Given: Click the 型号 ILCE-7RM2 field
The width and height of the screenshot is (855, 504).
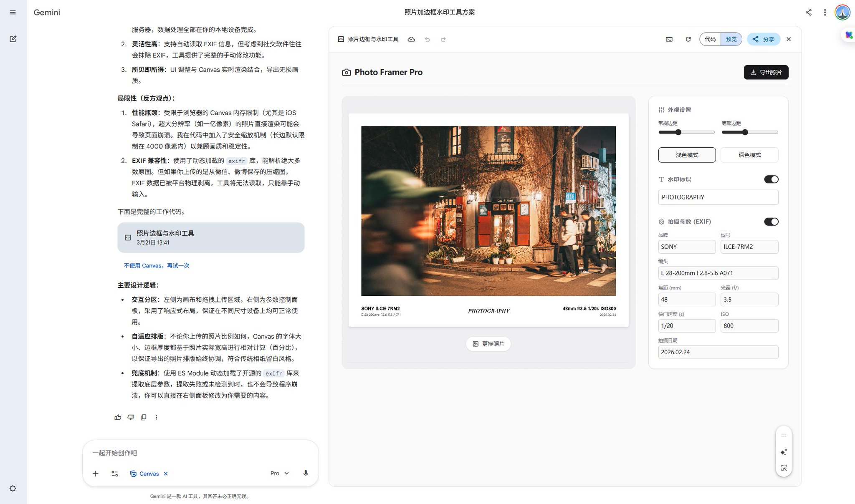Looking at the screenshot, I should pyautogui.click(x=749, y=247).
